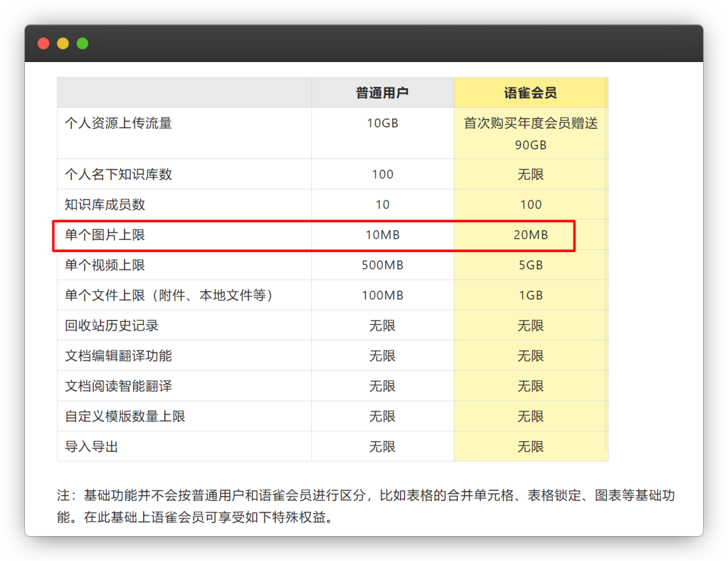Screen dimensions: 728x561
Task: Click the 单个图片上限 row label
Action: pyautogui.click(x=105, y=235)
